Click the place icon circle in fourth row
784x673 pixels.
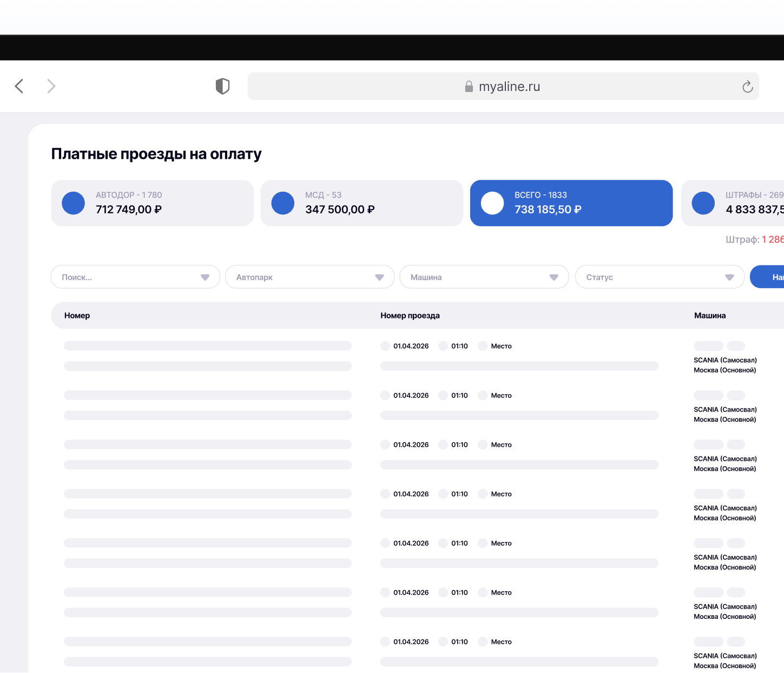point(483,494)
